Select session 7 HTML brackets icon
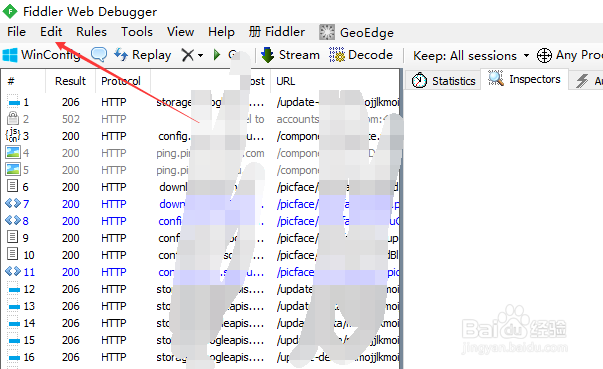The height and width of the screenshot is (369, 603). pos(13,203)
